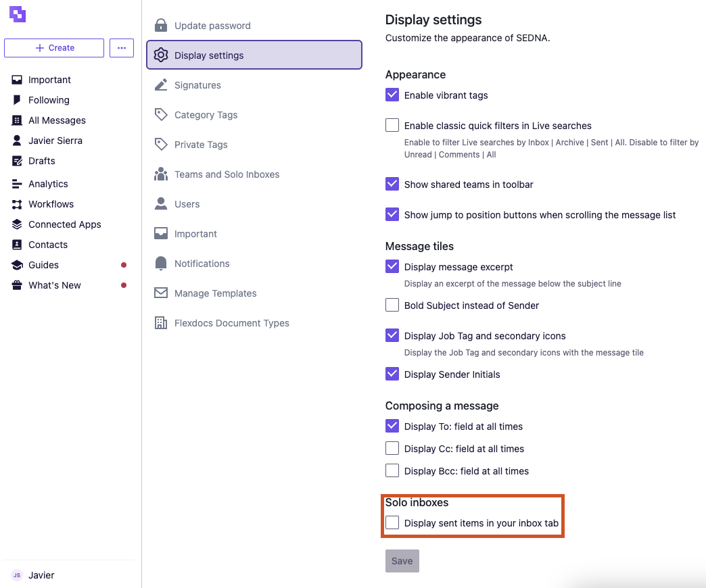706x588 pixels.
Task: Click the building icon for Flexdocs Document Types
Action: coord(161,322)
